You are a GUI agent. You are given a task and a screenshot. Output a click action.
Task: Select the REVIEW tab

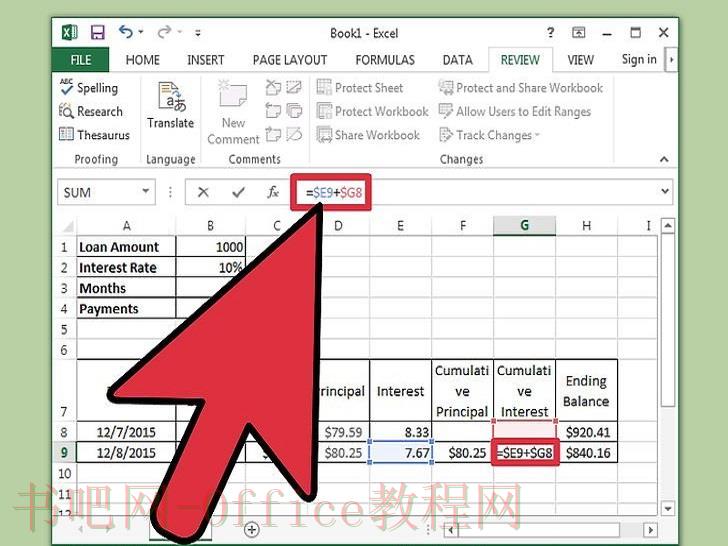[x=520, y=60]
